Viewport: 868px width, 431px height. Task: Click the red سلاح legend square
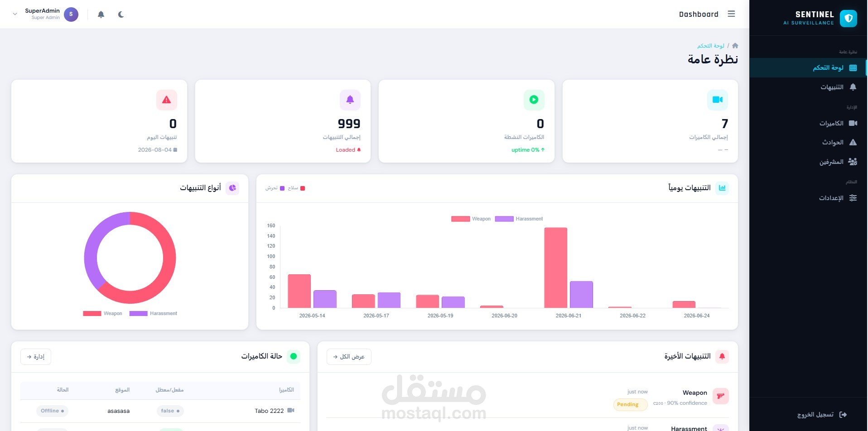303,188
